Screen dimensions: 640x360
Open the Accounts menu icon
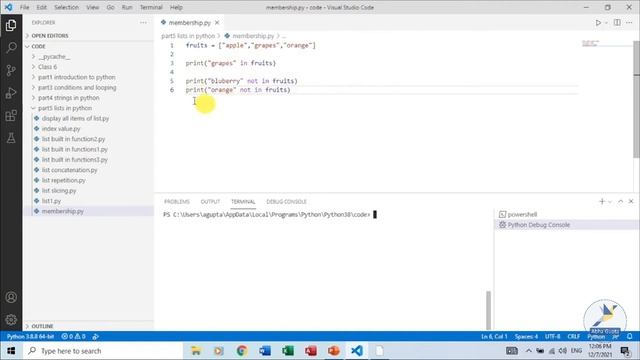[x=11, y=297]
